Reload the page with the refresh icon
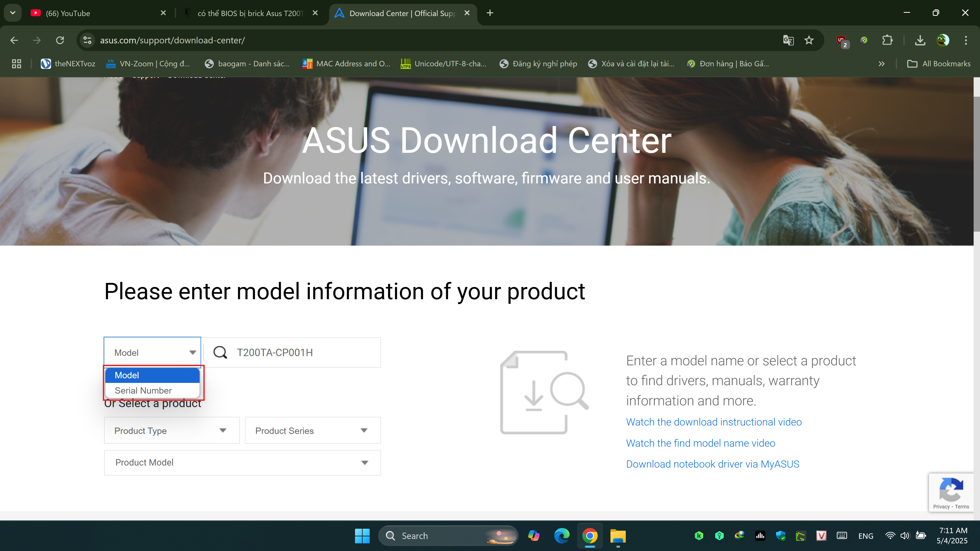The image size is (980, 551). pos(60,40)
